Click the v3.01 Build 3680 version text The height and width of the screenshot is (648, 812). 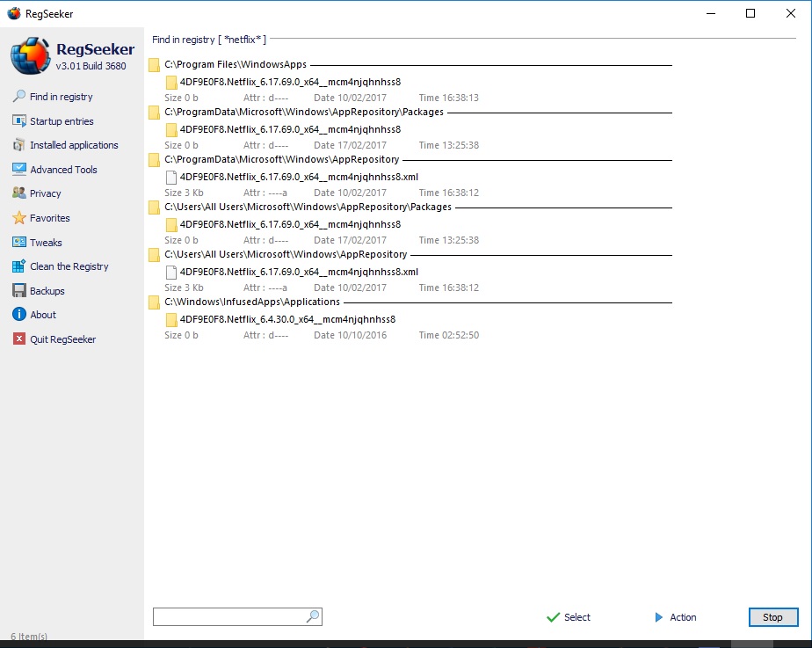click(91, 66)
